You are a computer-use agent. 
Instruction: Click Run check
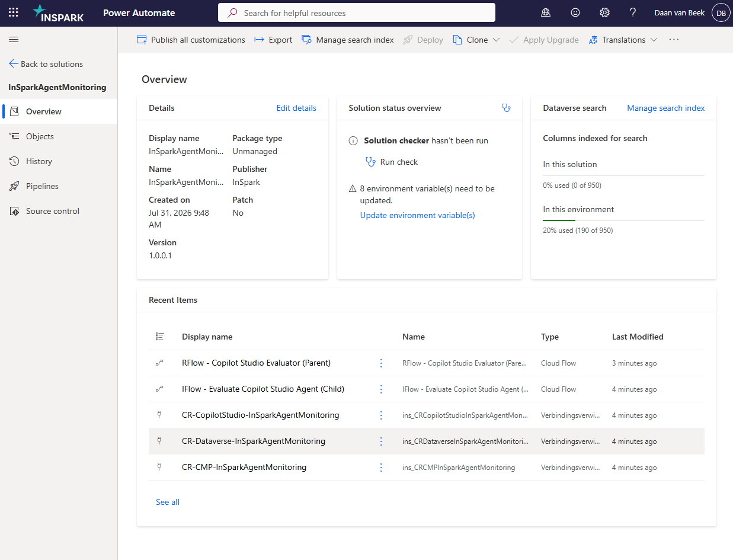392,162
